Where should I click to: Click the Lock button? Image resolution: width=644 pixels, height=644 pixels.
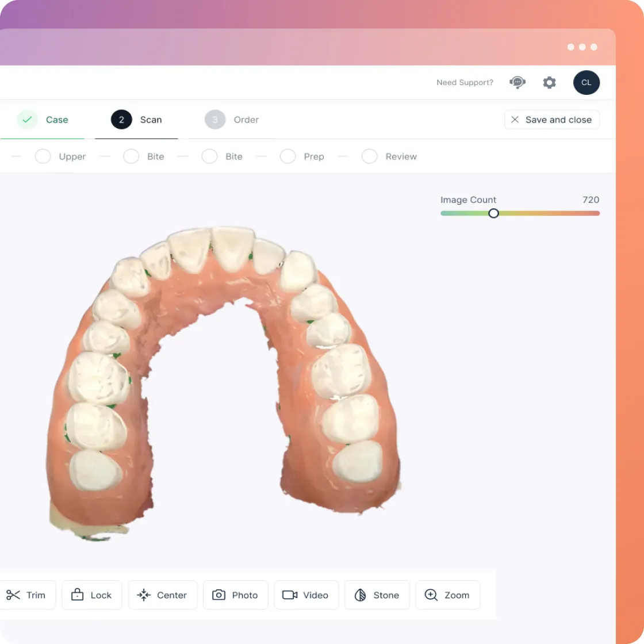91,595
